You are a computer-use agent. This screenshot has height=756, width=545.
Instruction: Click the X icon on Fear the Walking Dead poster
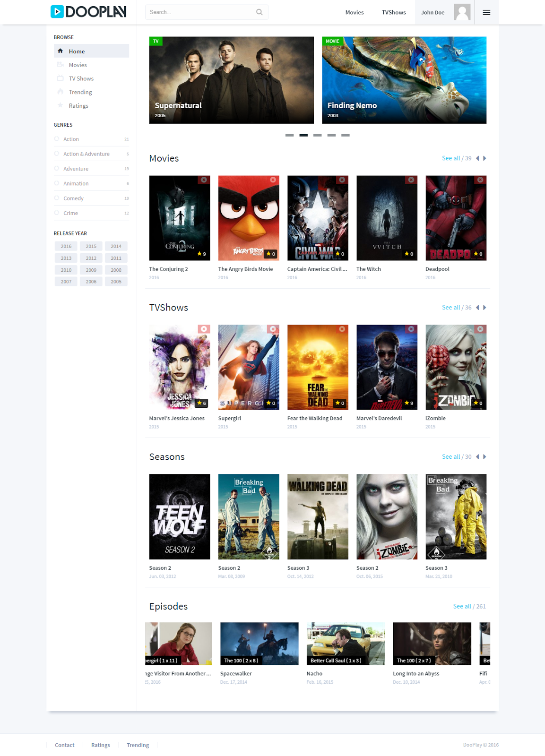pos(342,329)
